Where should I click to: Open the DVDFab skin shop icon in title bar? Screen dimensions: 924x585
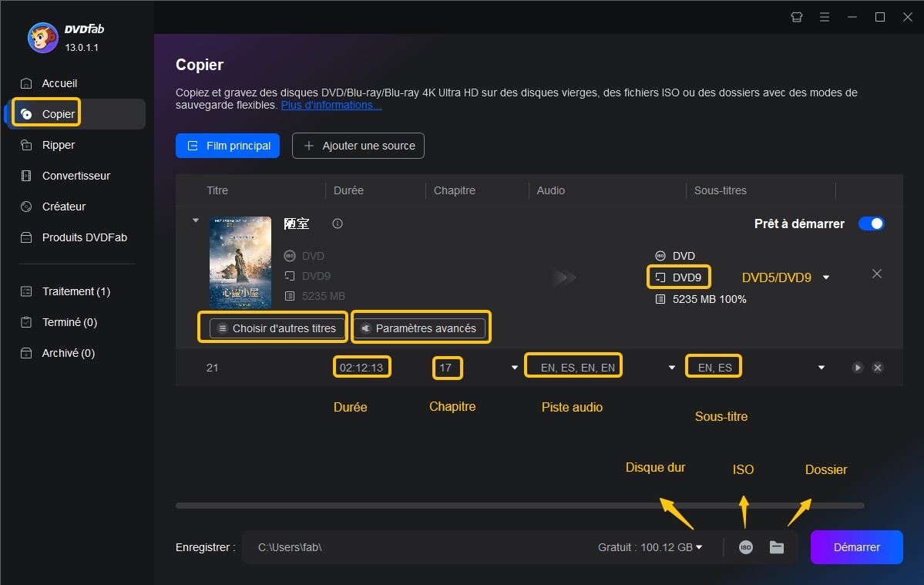coord(797,17)
